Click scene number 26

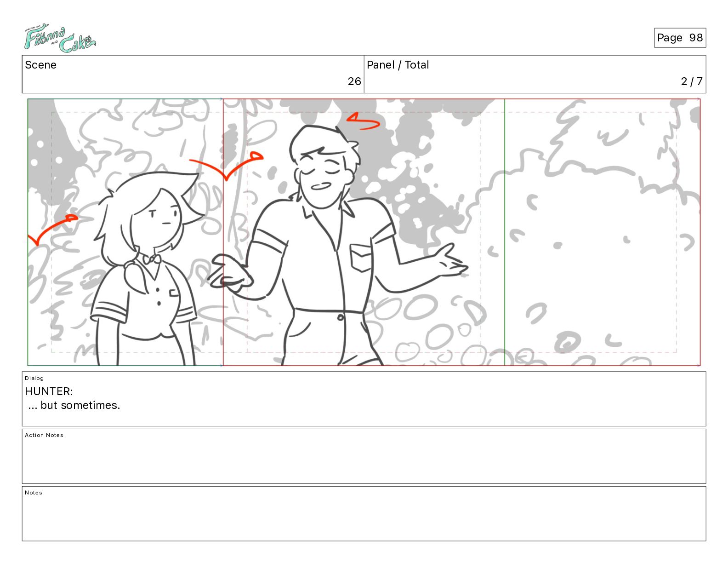tap(354, 81)
